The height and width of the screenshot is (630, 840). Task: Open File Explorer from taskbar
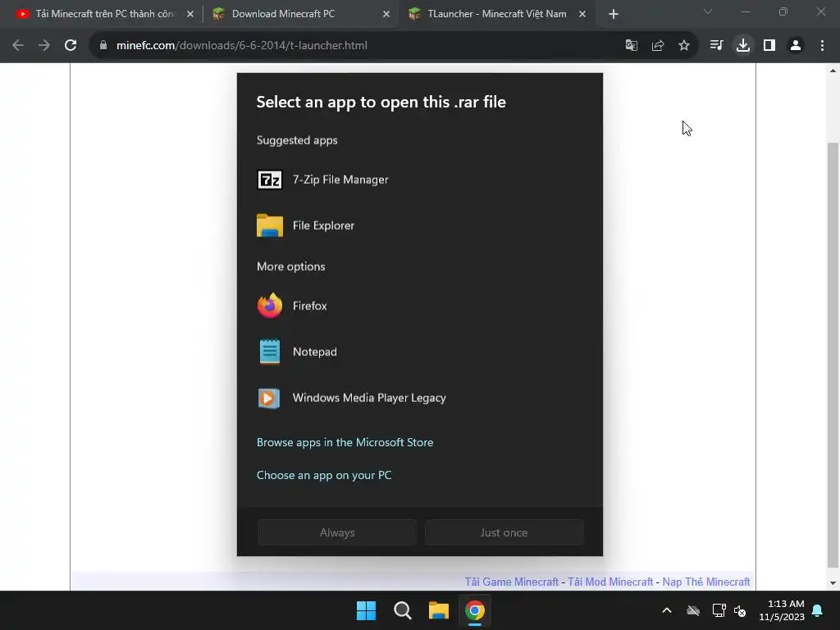439,610
